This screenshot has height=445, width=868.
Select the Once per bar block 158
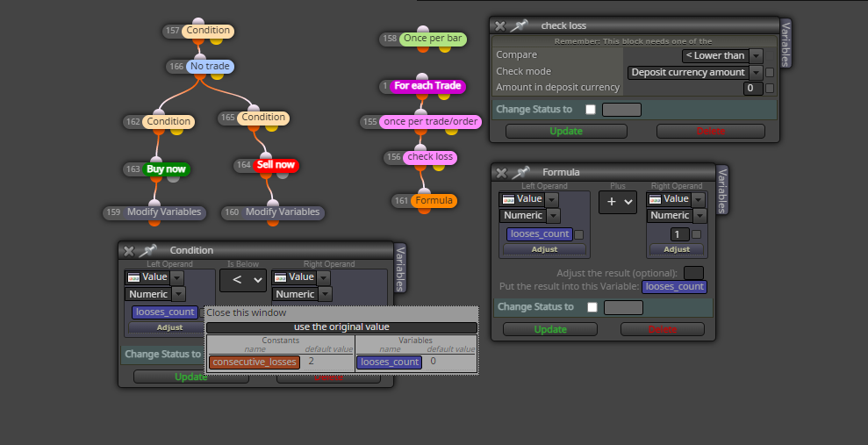[x=433, y=39]
